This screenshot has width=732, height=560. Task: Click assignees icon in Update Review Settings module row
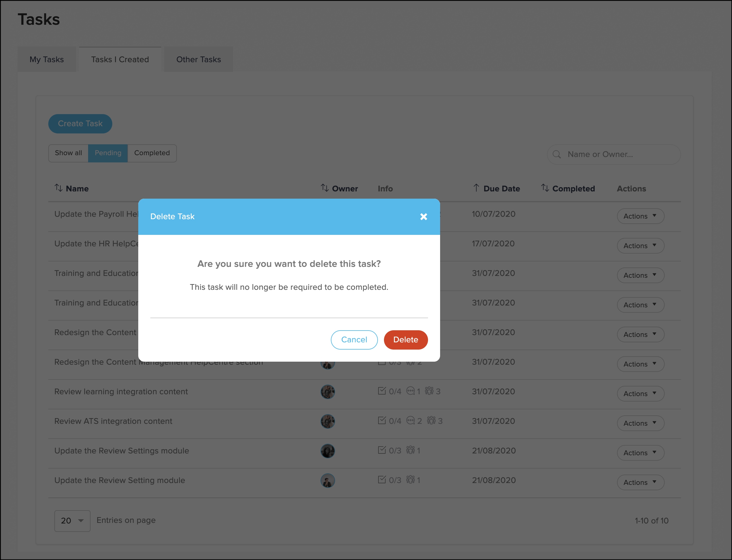point(410,450)
